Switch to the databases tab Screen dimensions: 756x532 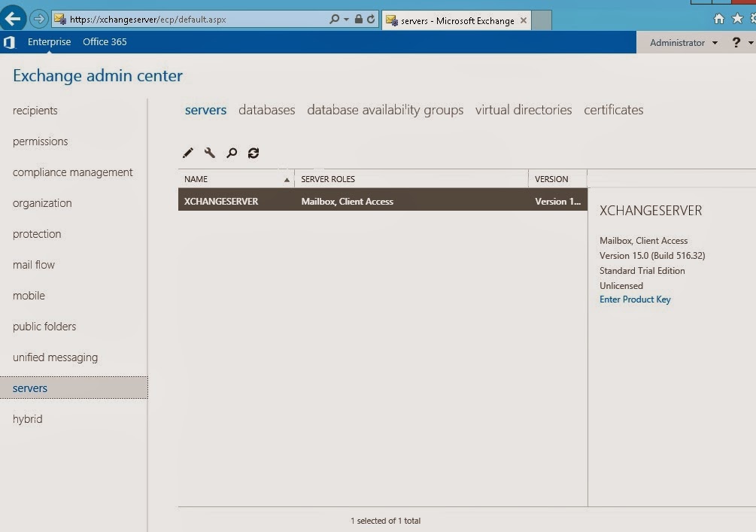(x=266, y=110)
